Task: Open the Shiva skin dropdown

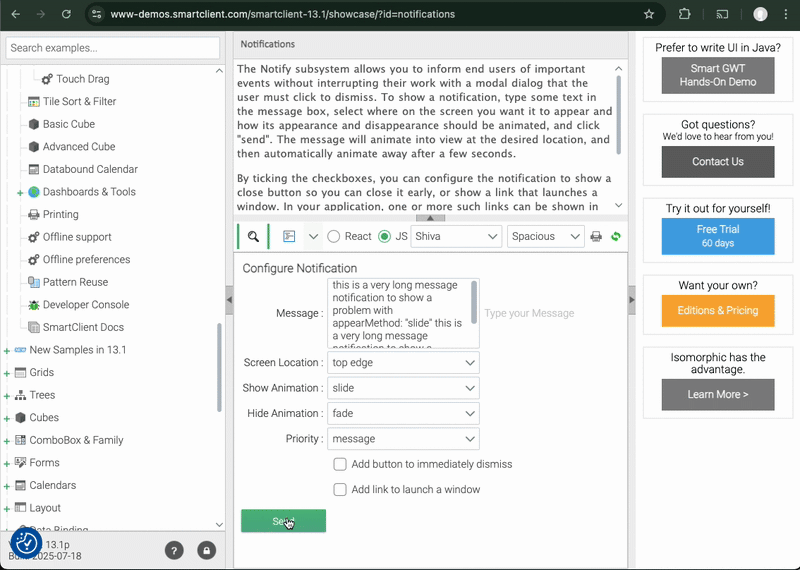Action: (x=456, y=237)
